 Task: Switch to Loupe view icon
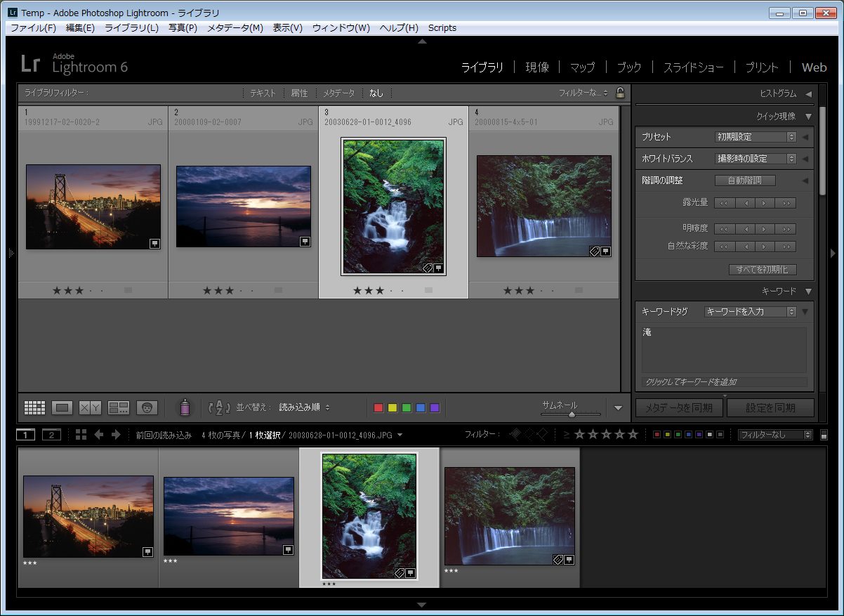62,407
